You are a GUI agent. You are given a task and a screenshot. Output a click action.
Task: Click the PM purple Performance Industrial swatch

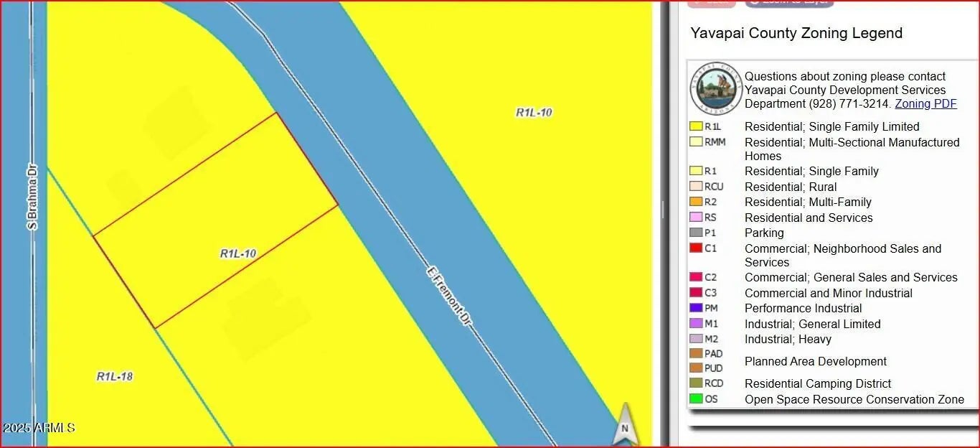point(695,308)
